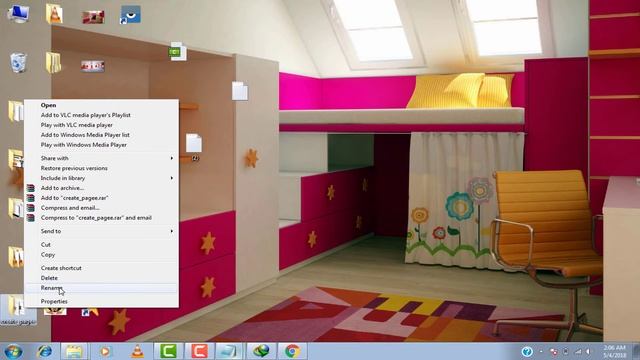Choose Restore previous versions
The width and height of the screenshot is (640, 360).
pyautogui.click(x=101, y=168)
